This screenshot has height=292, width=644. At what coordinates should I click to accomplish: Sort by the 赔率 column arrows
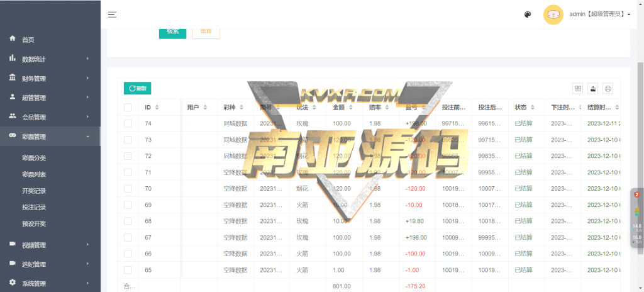point(387,108)
